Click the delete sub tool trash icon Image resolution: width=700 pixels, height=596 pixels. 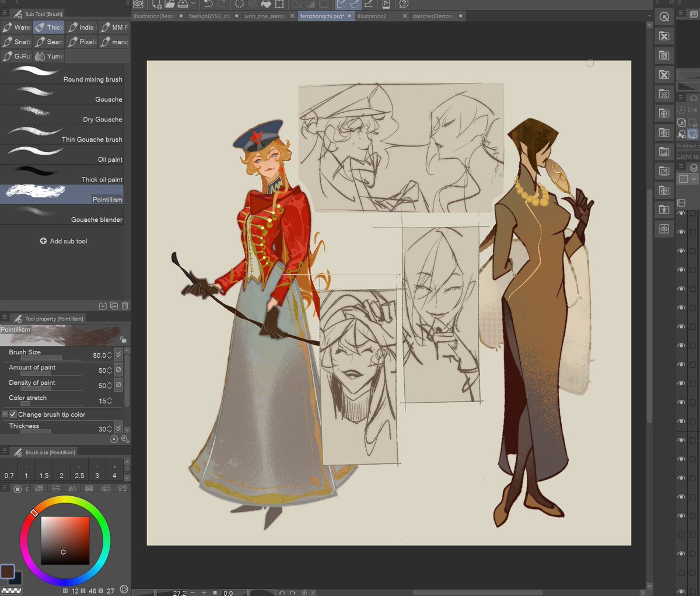[x=125, y=305]
